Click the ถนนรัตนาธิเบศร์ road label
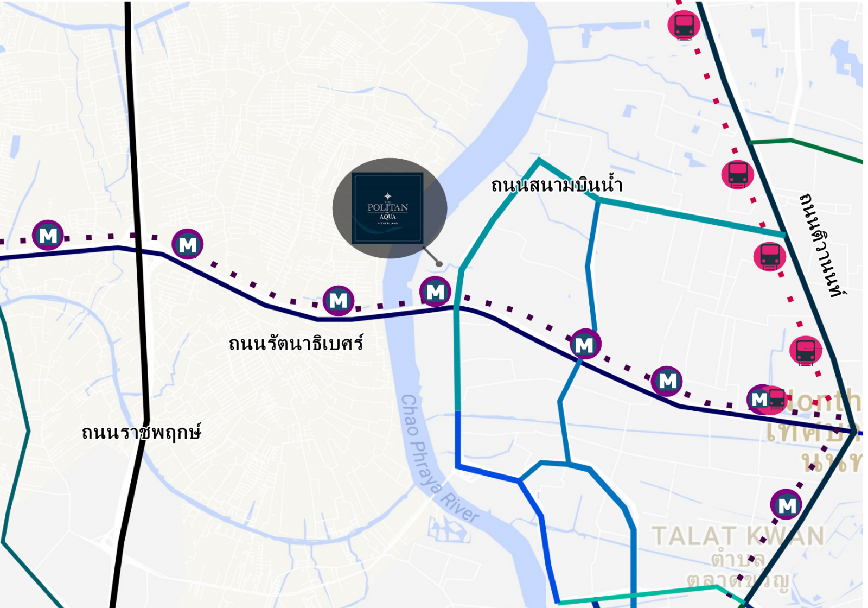 (296, 343)
